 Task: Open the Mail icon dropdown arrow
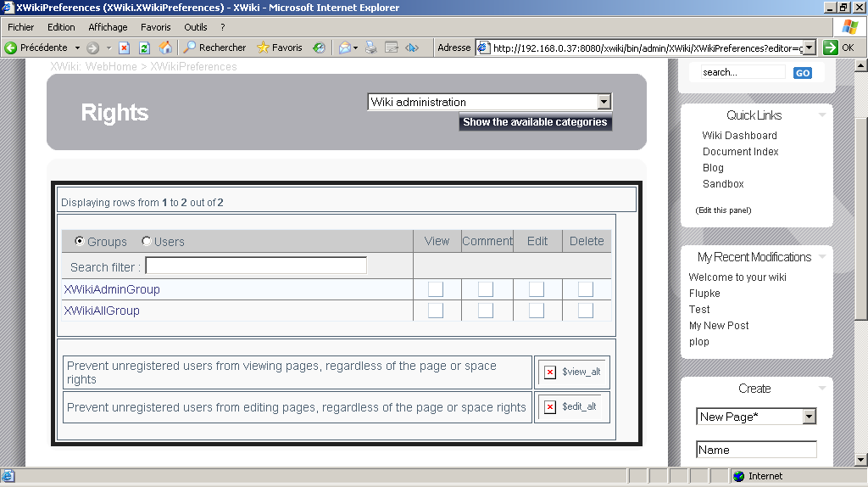(355, 48)
